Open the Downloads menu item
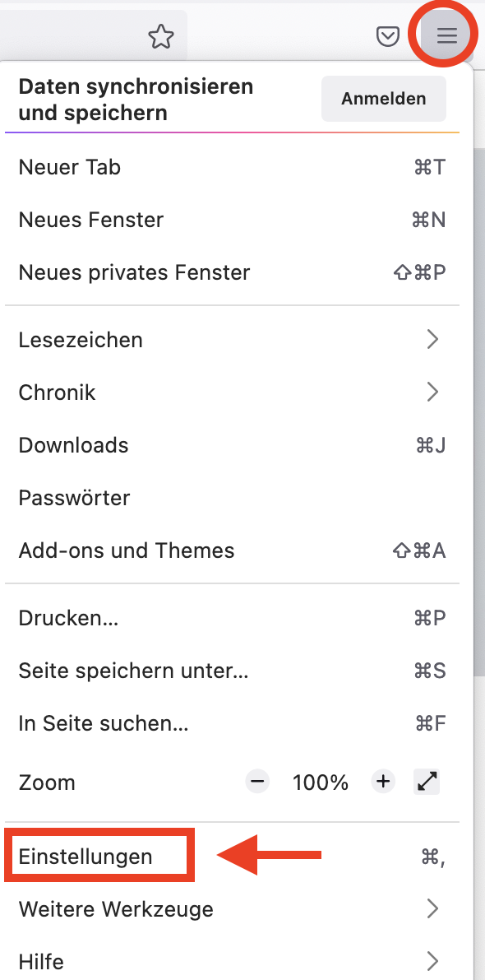This screenshot has width=485, height=980. tap(232, 445)
